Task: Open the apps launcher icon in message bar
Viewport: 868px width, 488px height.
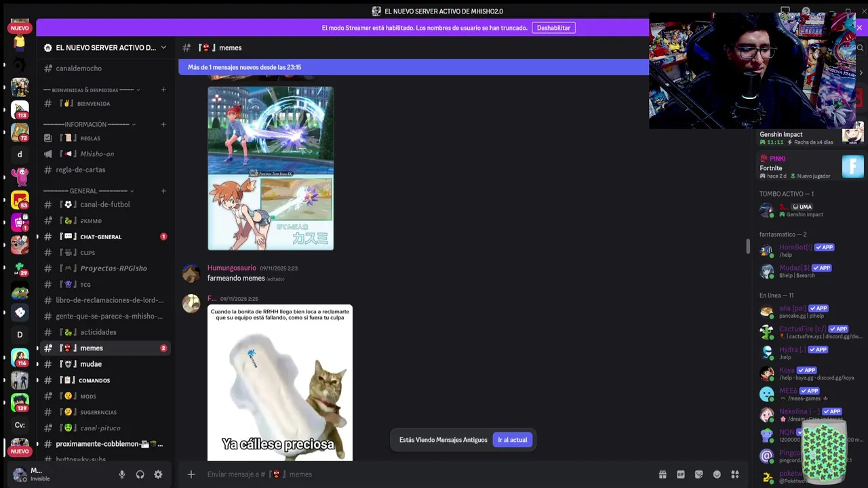Action: click(734, 474)
